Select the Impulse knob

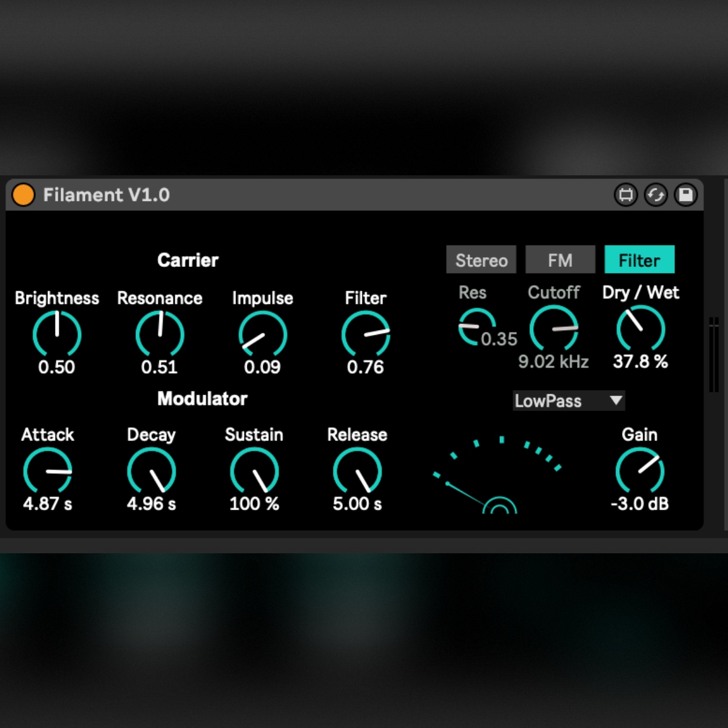click(262, 334)
